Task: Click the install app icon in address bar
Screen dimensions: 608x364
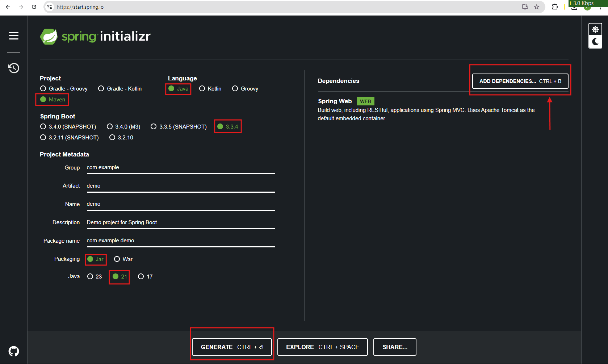Action: click(525, 7)
